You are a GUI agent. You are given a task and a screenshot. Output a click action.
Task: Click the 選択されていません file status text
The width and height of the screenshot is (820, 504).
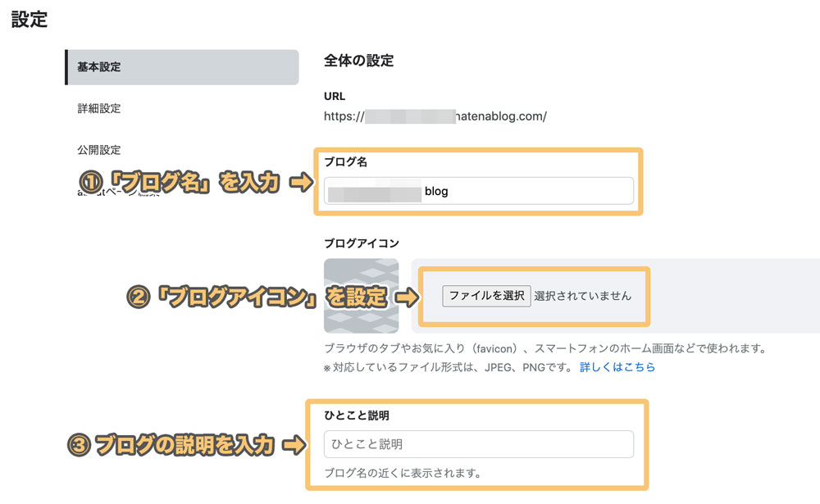[x=582, y=296]
